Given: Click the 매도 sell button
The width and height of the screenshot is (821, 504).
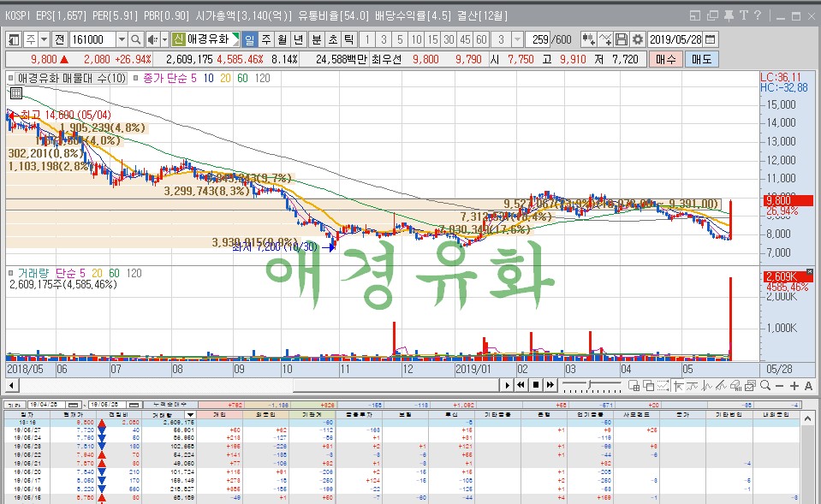Looking at the screenshot, I should pyautogui.click(x=701, y=59).
